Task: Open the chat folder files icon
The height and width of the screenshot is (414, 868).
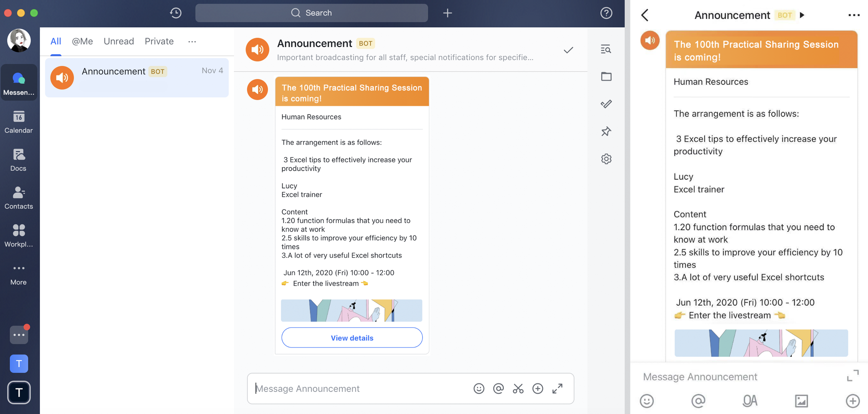Action: 606,76
